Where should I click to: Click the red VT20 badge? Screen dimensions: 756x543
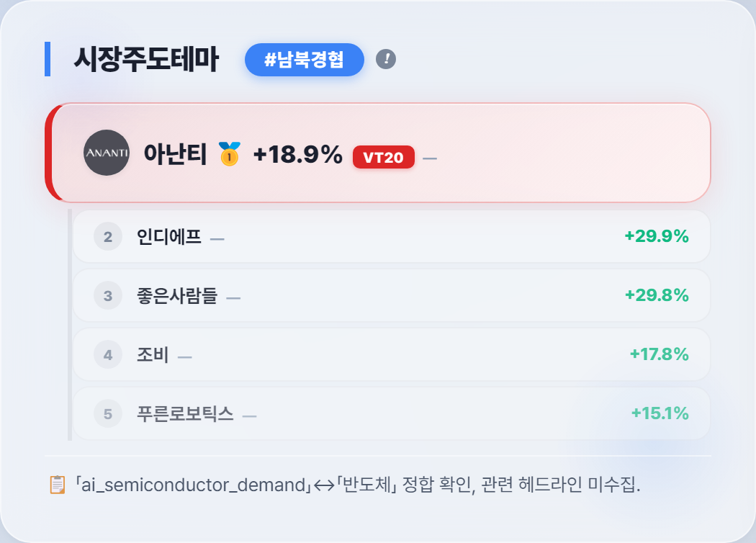[x=383, y=157]
